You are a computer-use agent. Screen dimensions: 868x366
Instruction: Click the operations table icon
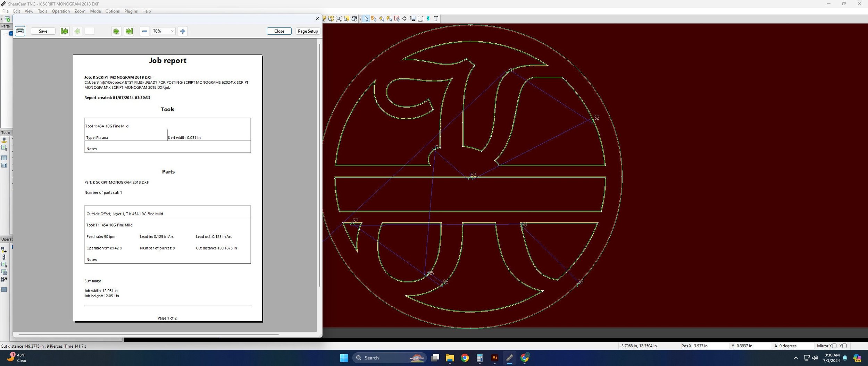point(4,290)
